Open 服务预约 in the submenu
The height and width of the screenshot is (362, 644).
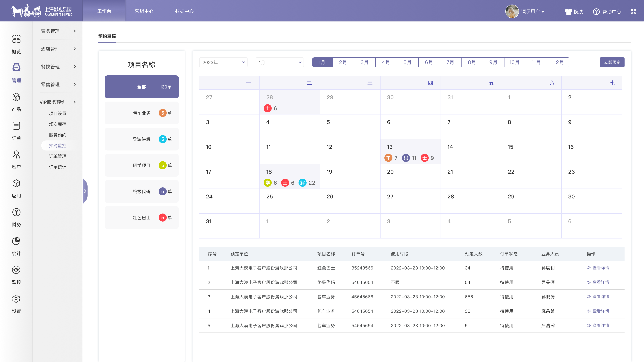pyautogui.click(x=58, y=135)
